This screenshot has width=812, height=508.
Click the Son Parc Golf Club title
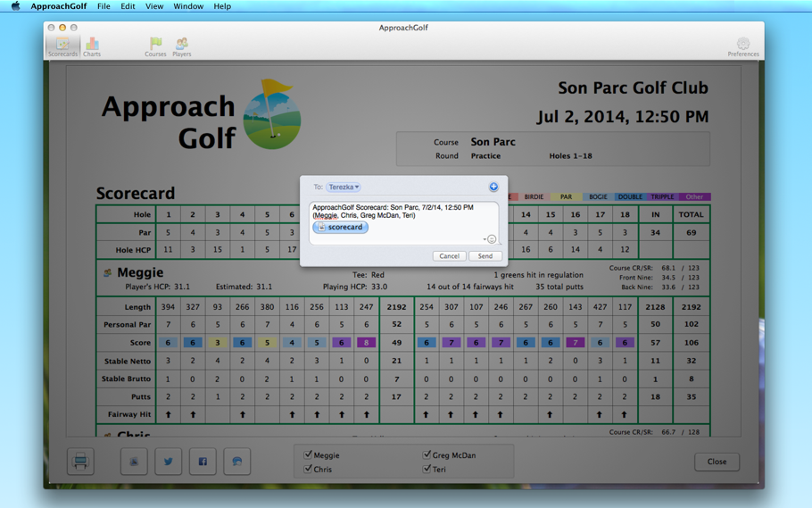(x=633, y=87)
